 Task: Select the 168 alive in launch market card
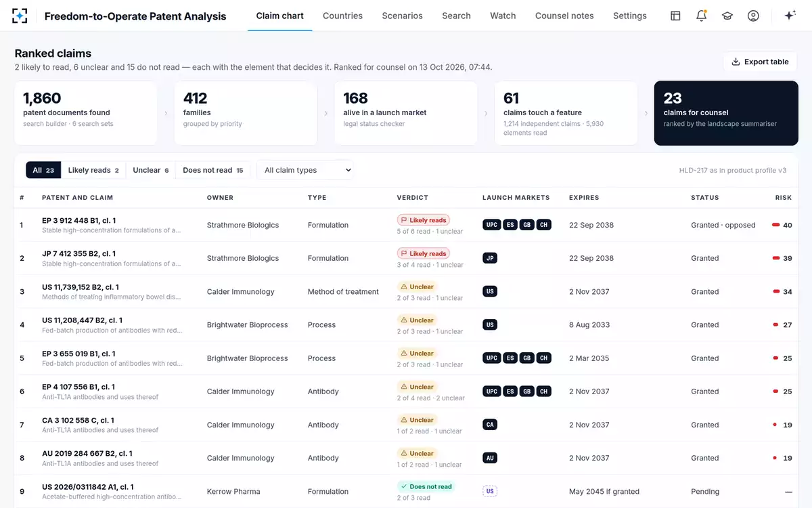[x=406, y=113]
